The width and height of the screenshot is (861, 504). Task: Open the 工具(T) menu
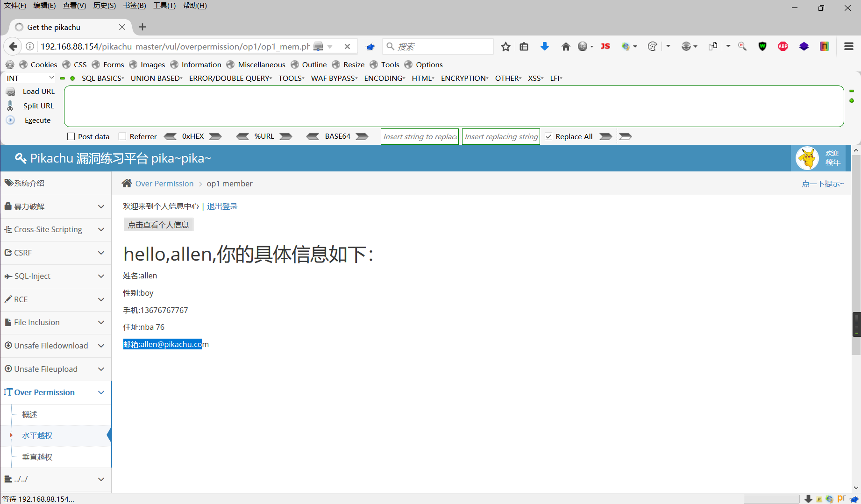point(164,5)
